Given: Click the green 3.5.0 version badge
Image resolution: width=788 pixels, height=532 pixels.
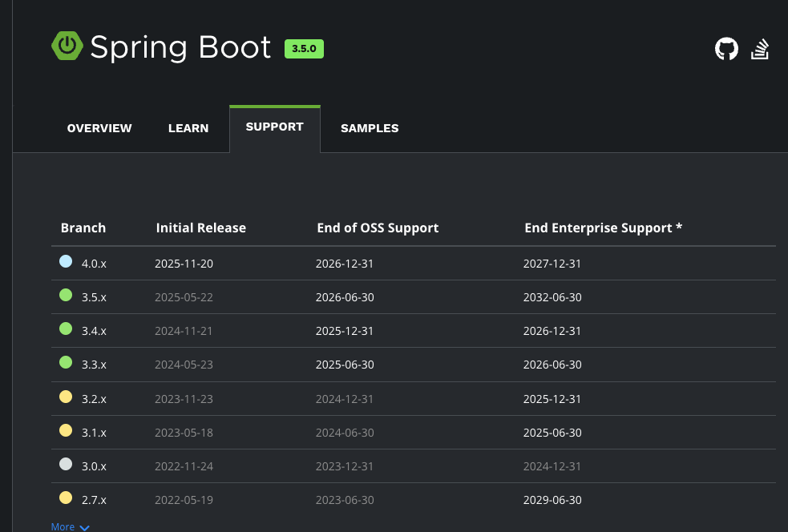Looking at the screenshot, I should (304, 48).
